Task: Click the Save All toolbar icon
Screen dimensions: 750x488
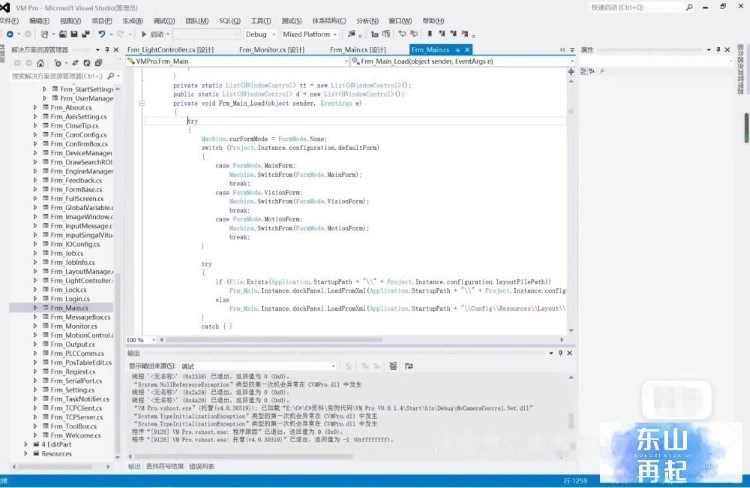Action: 86,34
